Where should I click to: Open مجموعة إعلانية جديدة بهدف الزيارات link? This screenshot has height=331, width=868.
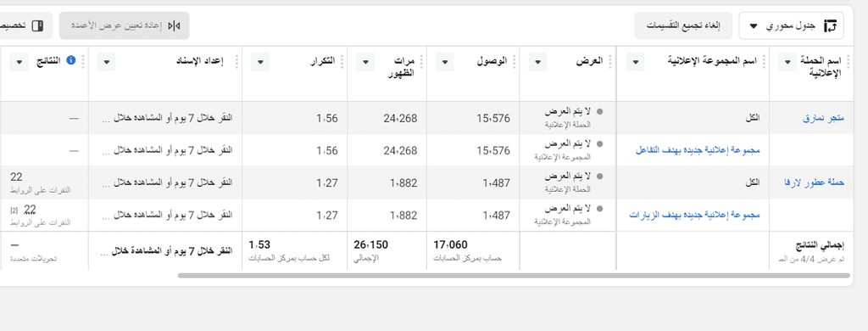[x=694, y=214]
